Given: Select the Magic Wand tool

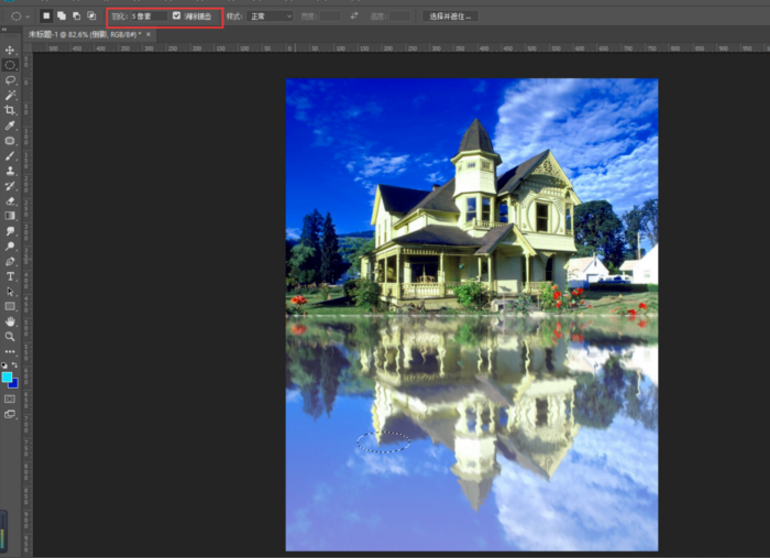Looking at the screenshot, I should (10, 95).
